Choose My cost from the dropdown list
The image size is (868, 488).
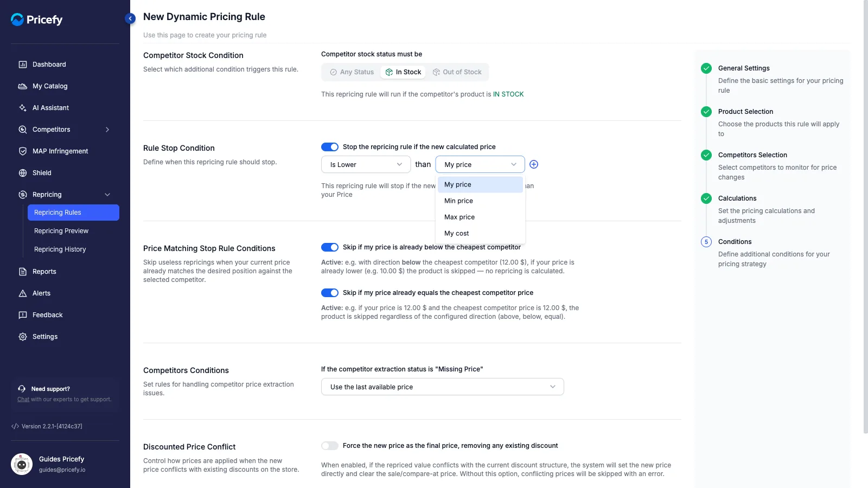point(480,233)
